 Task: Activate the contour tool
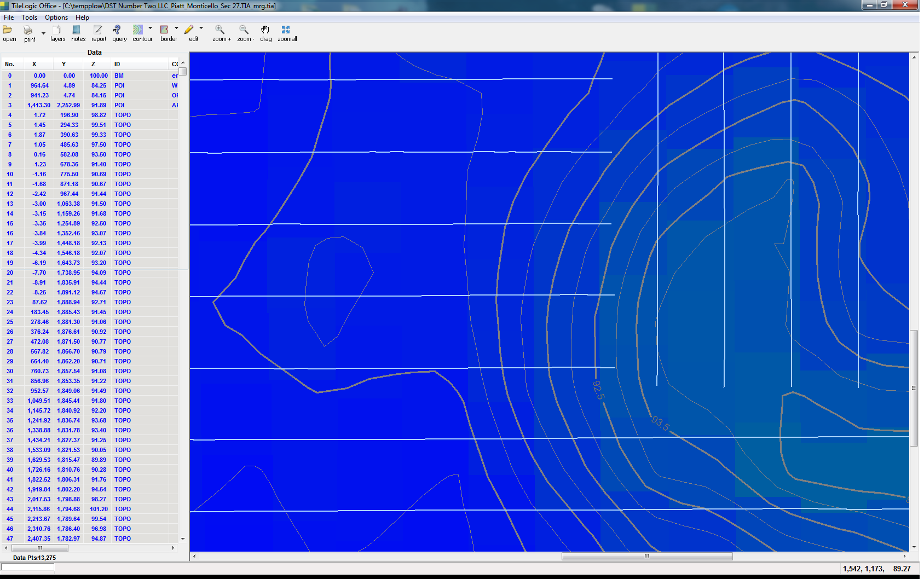click(138, 30)
